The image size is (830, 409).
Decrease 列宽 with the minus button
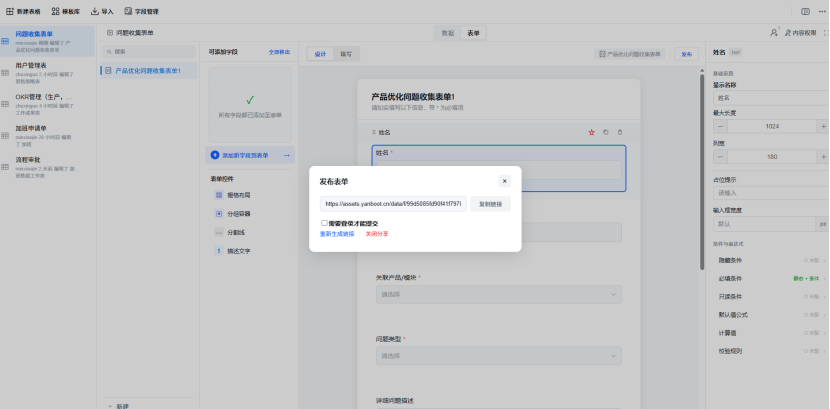coord(720,157)
